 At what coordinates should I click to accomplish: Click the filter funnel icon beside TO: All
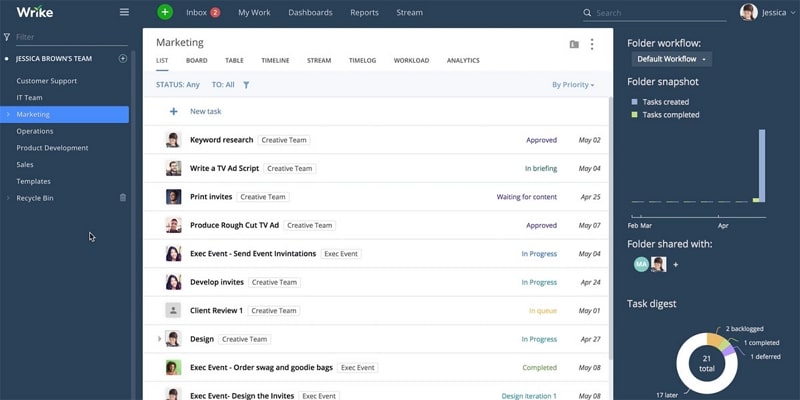[x=246, y=85]
